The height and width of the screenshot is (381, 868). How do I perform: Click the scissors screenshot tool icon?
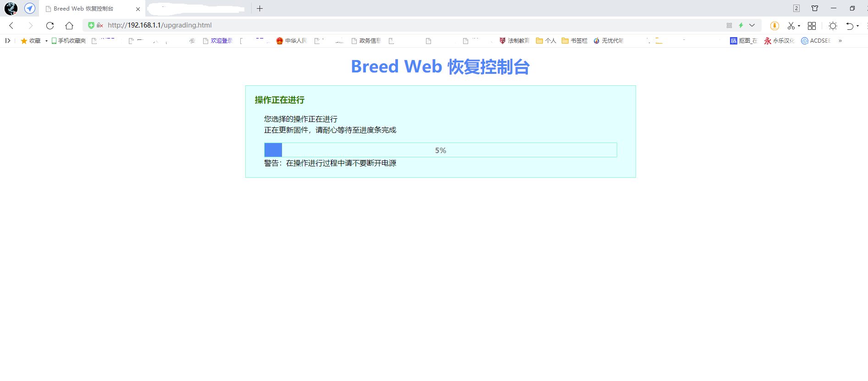pyautogui.click(x=791, y=26)
